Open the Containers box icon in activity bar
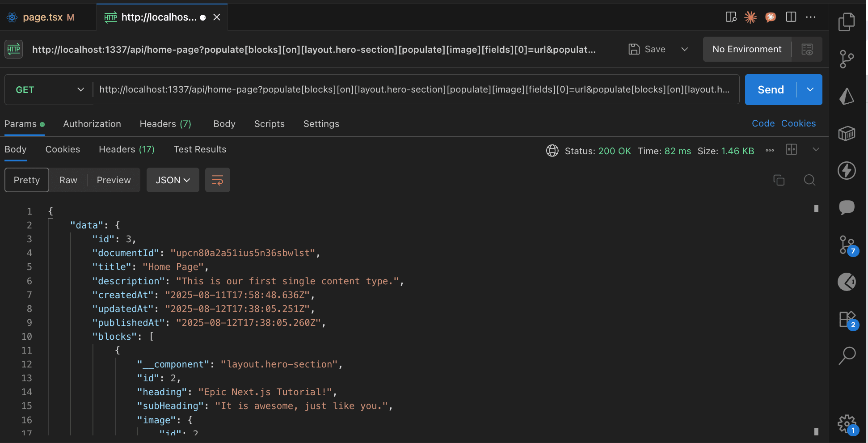This screenshot has height=443, width=868. 847,133
